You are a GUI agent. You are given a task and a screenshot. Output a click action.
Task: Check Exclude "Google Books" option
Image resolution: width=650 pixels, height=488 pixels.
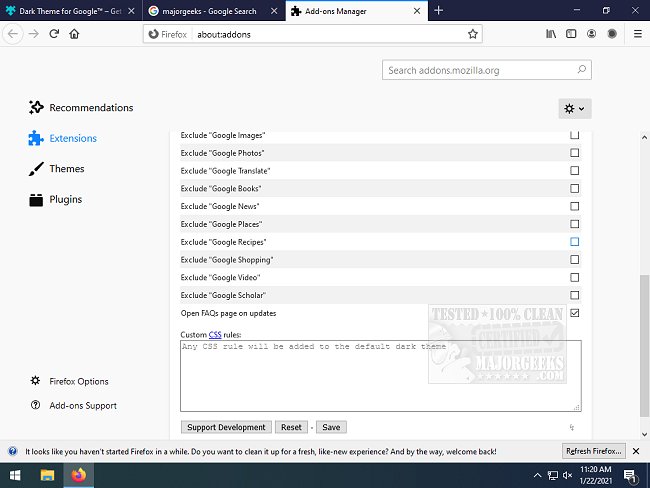(575, 189)
